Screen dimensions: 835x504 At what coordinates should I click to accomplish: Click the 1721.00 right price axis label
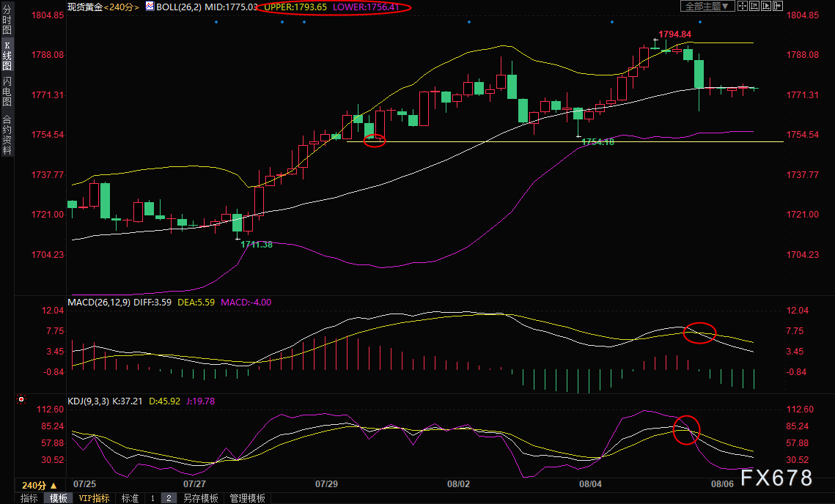coord(803,215)
